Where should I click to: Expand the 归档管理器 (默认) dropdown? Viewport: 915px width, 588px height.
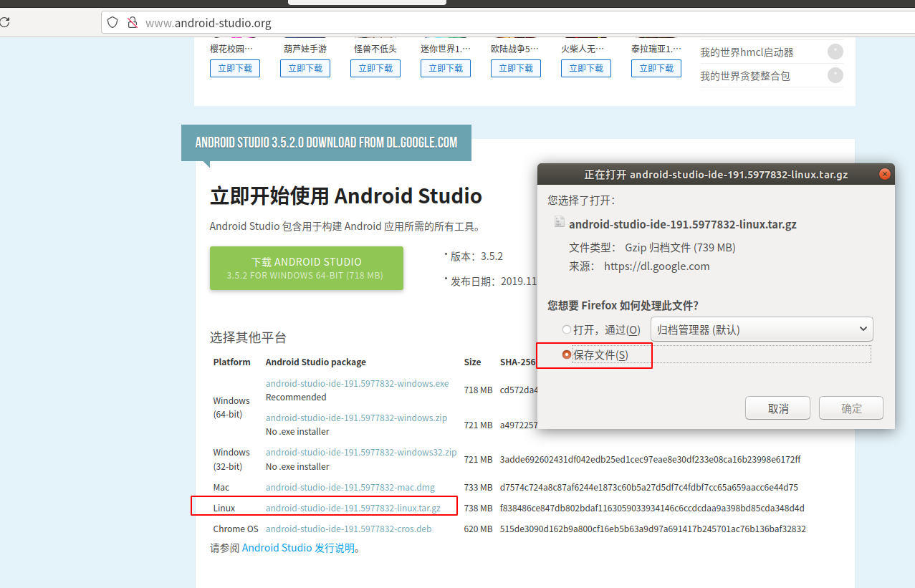[762, 329]
